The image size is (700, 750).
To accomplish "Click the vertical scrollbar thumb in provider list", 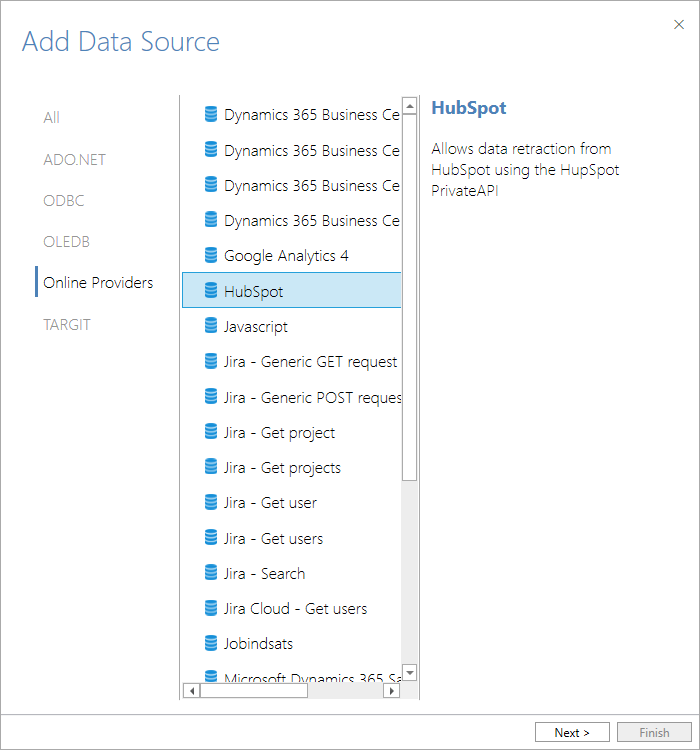I will [410, 297].
